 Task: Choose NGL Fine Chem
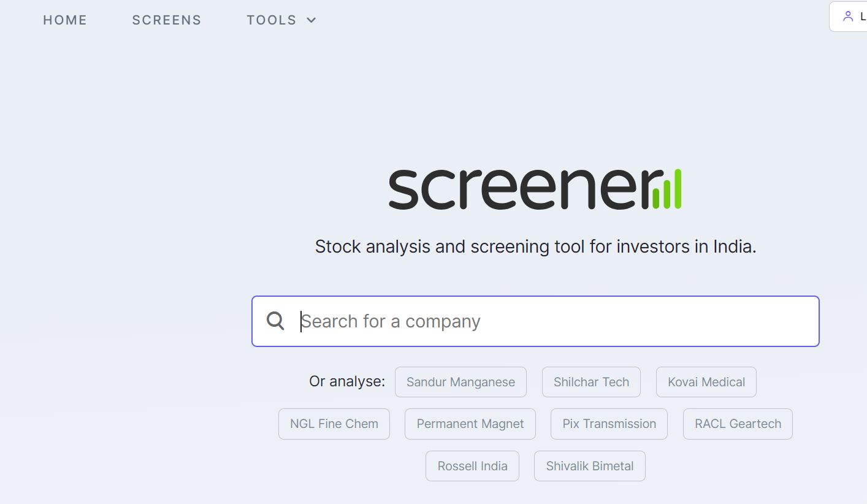click(x=334, y=424)
